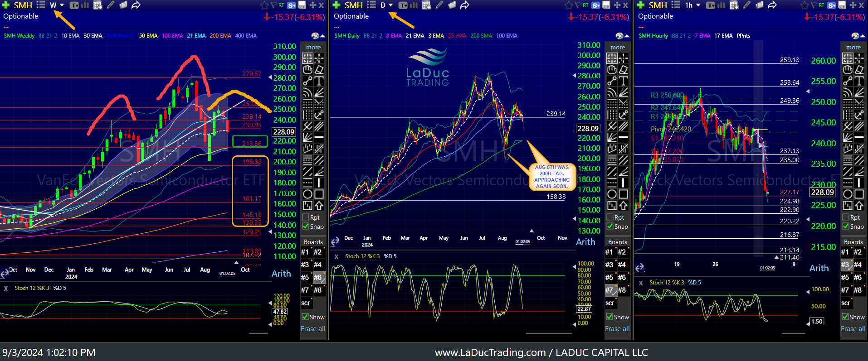Viewport: 868px width, 361px height.
Task: Click the save disk icon on daily chart
Action: pos(606,5)
